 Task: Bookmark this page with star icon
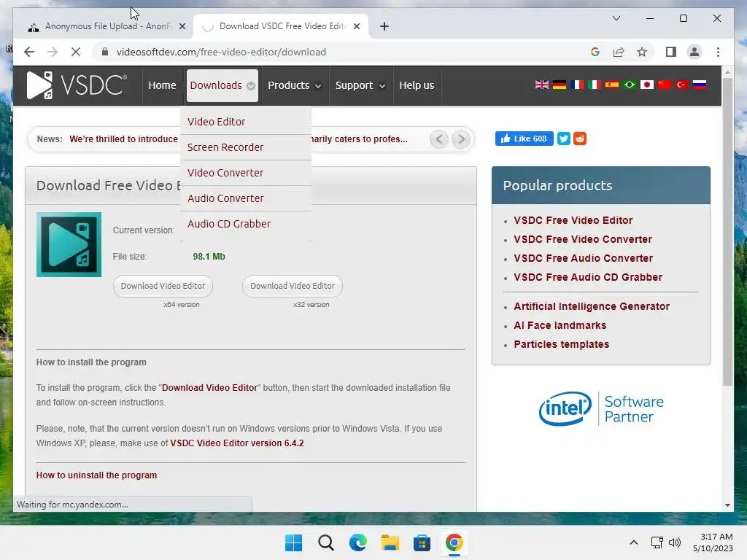pos(642,52)
